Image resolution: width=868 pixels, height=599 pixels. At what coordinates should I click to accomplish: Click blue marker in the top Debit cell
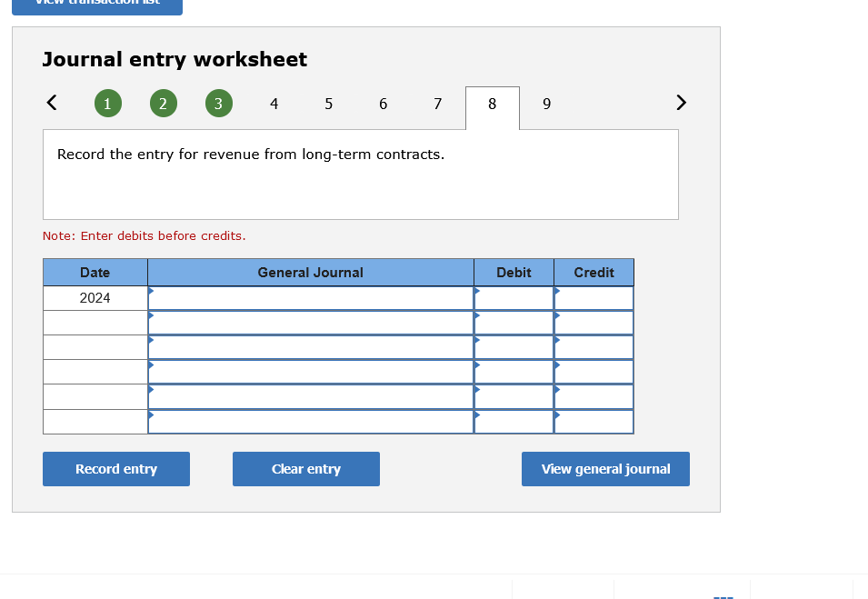(476, 291)
